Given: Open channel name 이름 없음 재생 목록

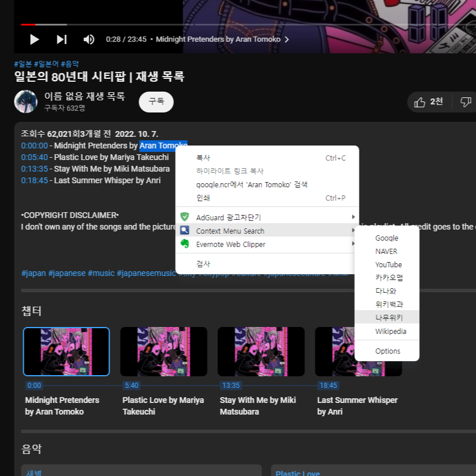Looking at the screenshot, I should (85, 96).
